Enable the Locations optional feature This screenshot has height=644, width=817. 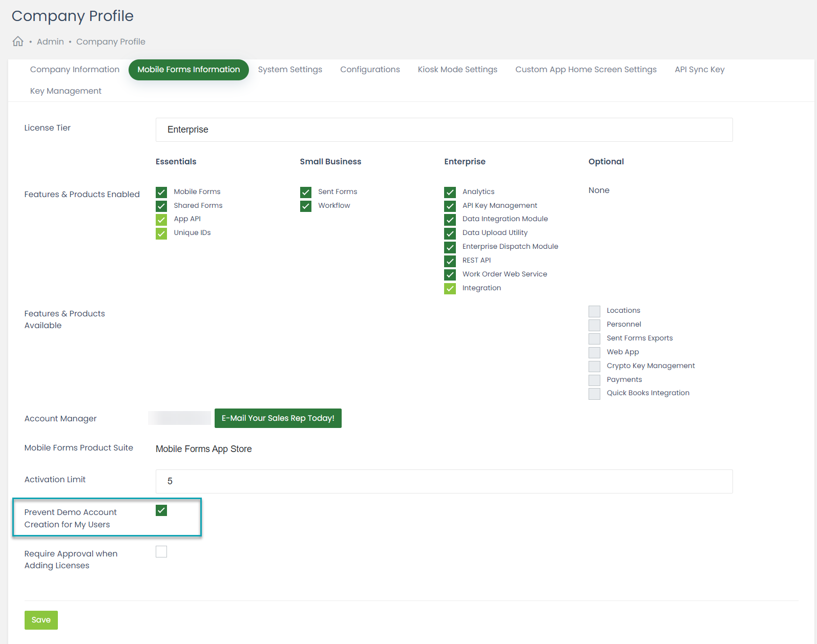pos(594,311)
